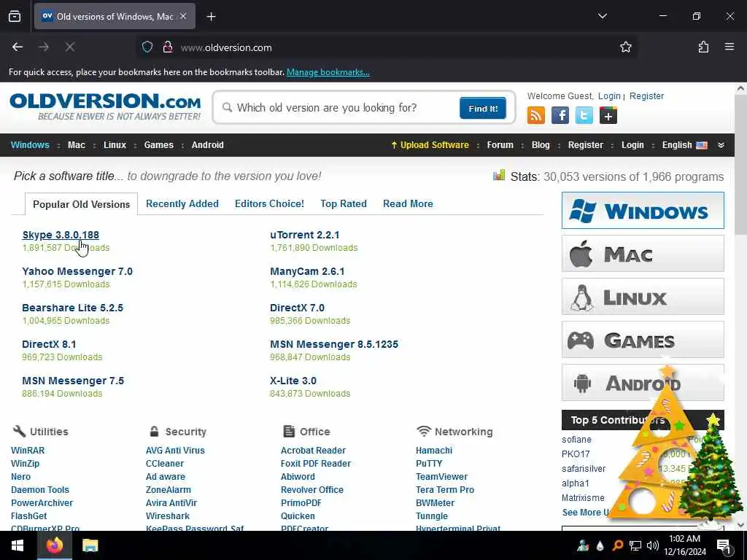Screen dimensions: 747x560
Task: Open File Explorer from the taskbar
Action: (90, 545)
